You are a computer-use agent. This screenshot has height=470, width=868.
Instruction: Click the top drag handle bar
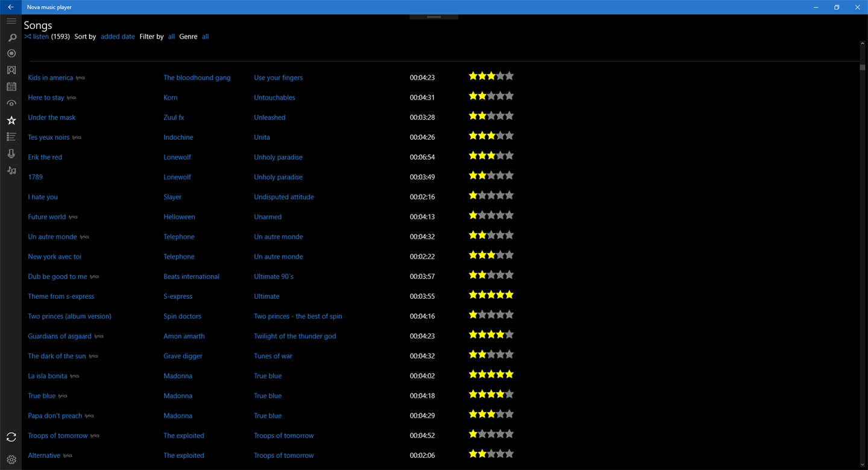[x=434, y=17]
